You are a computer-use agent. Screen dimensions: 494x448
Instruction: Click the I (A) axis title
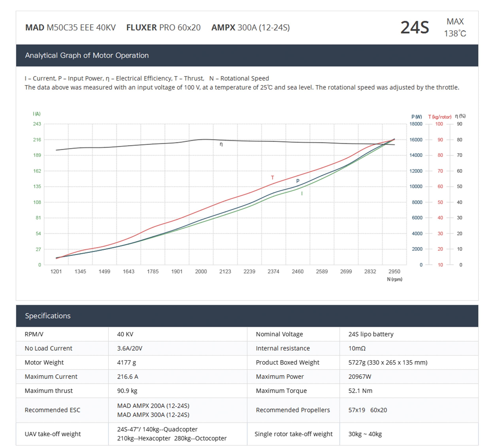pyautogui.click(x=37, y=114)
